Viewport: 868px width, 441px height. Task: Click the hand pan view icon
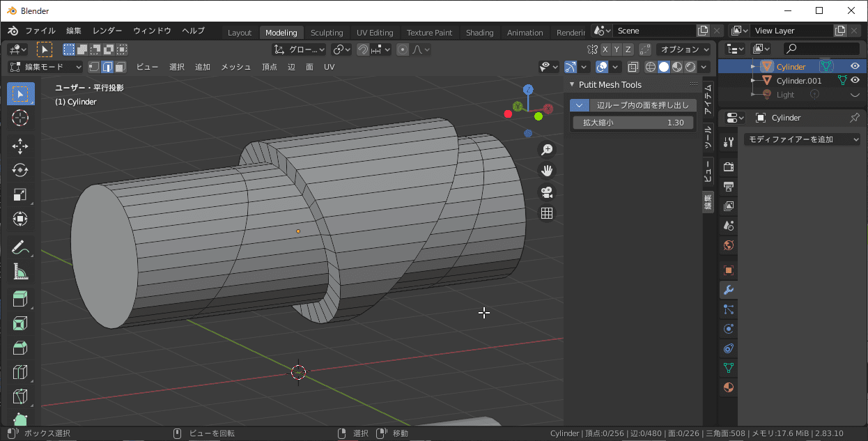pyautogui.click(x=547, y=171)
